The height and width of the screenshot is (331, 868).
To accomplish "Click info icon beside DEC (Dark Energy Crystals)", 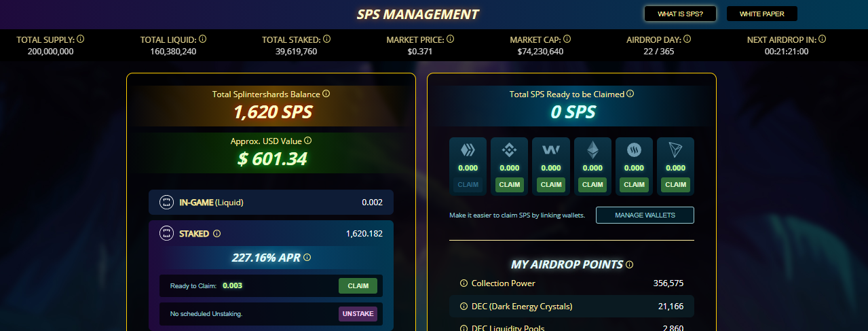I will (x=464, y=307).
